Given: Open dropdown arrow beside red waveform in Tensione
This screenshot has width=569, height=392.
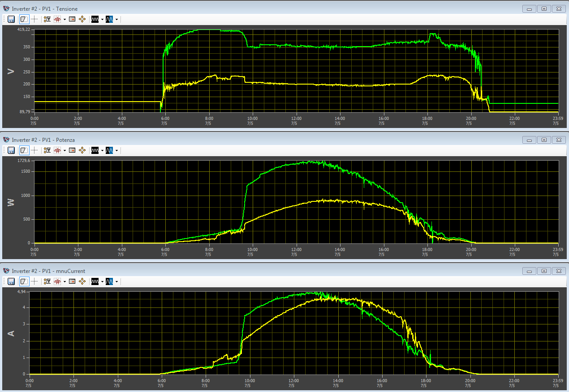Looking at the screenshot, I should coord(65,19).
